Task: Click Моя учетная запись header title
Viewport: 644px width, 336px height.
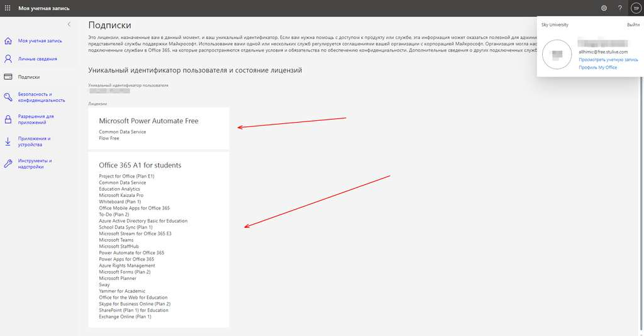Action: (x=44, y=8)
